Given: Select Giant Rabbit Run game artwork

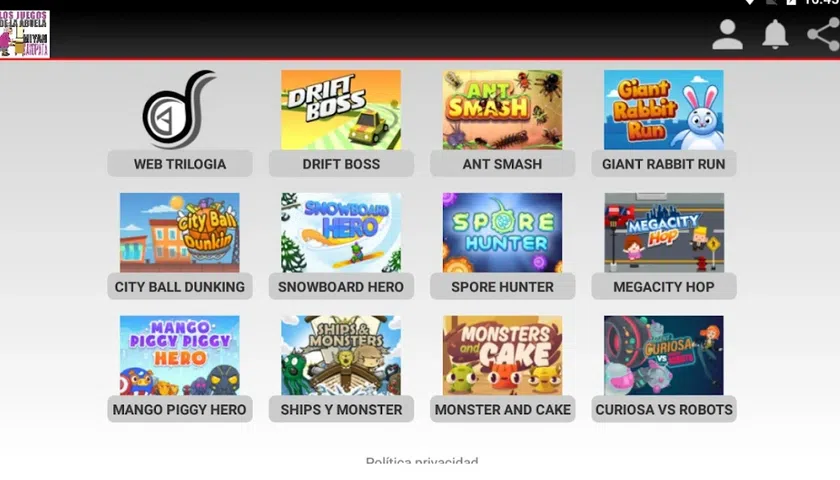Looking at the screenshot, I should [664, 110].
